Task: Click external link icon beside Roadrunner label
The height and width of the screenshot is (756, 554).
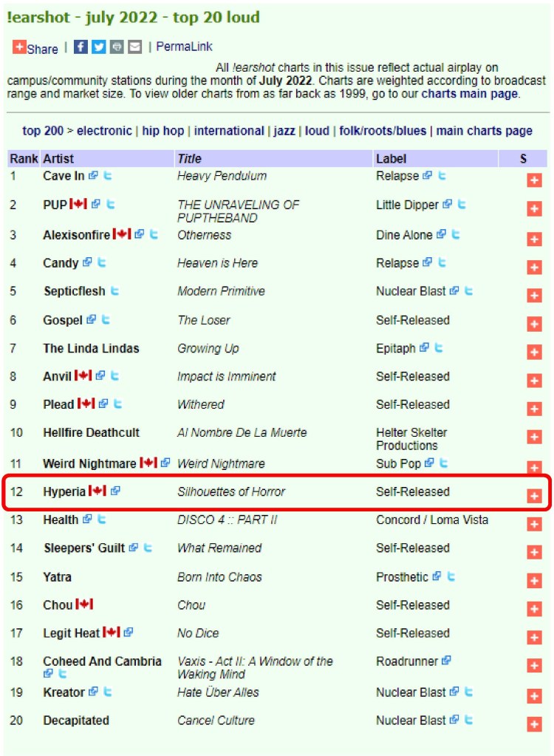Action: click(446, 661)
